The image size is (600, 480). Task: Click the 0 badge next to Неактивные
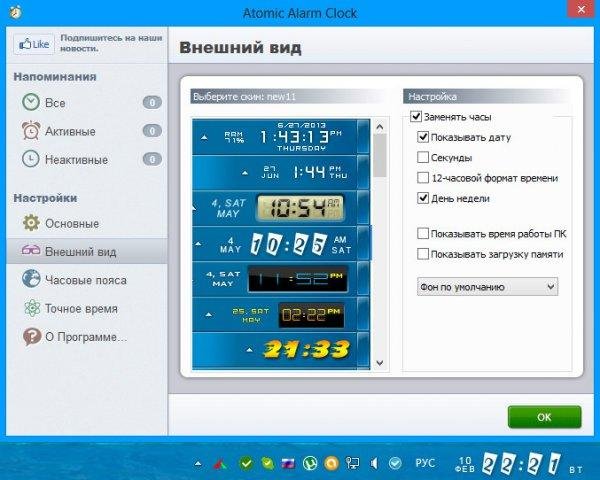pyautogui.click(x=152, y=159)
